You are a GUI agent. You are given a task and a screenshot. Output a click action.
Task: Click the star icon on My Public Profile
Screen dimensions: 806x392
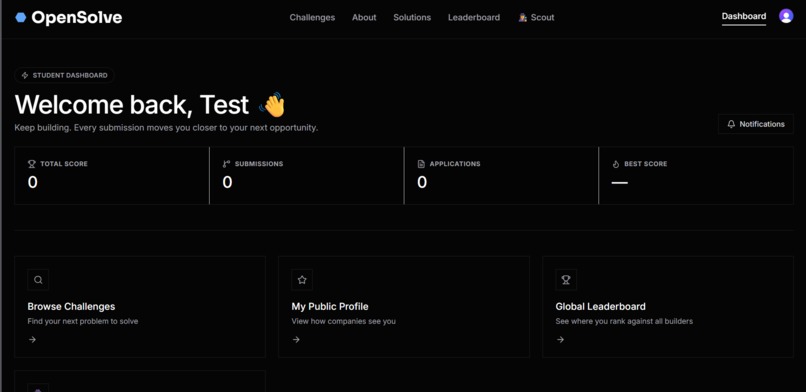click(302, 280)
